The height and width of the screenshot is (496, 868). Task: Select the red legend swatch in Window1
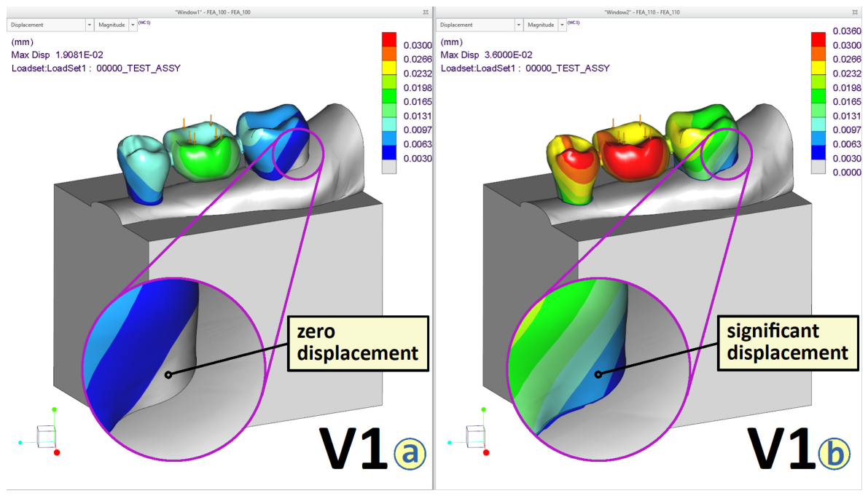[389, 39]
